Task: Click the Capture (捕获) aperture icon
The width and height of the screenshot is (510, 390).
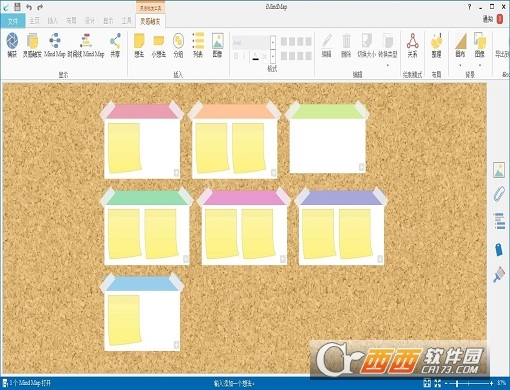Action: 12,41
